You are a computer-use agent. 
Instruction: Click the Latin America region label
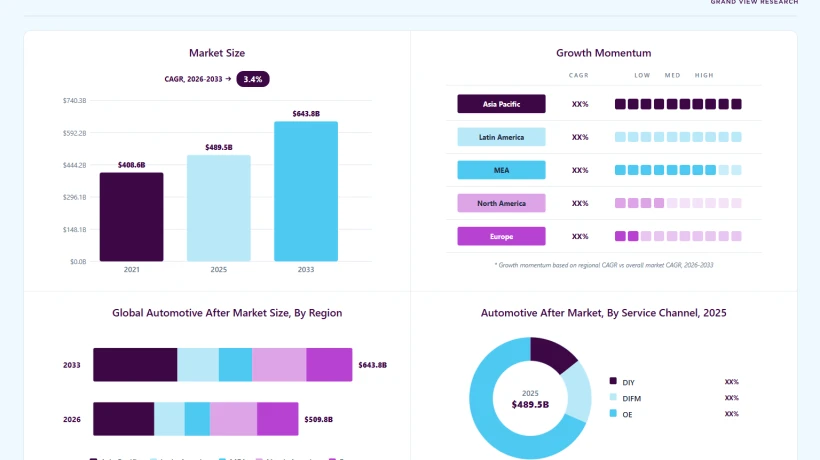point(501,137)
